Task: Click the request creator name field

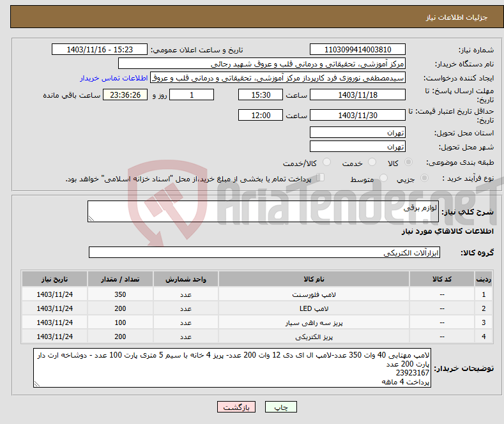Action: click(x=278, y=78)
